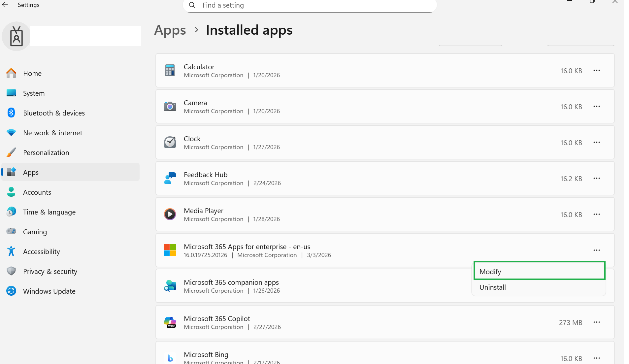Click the Microsoft 365 Copilot icon
Viewport: 629px width, 364px height.
tap(170, 322)
